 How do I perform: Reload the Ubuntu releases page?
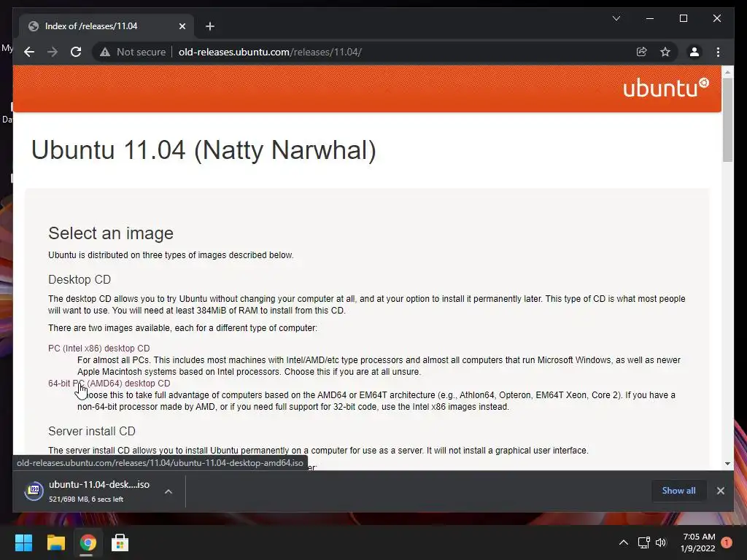76,52
